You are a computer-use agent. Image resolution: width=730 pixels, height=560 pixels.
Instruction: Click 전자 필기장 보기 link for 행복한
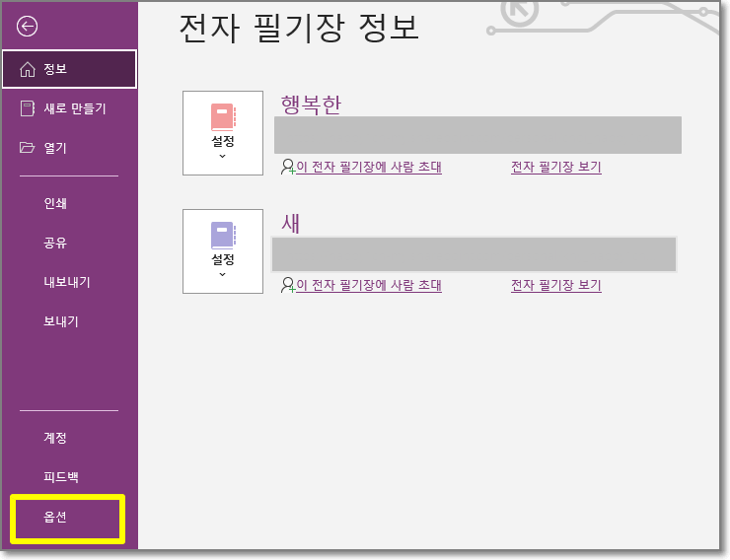556,167
